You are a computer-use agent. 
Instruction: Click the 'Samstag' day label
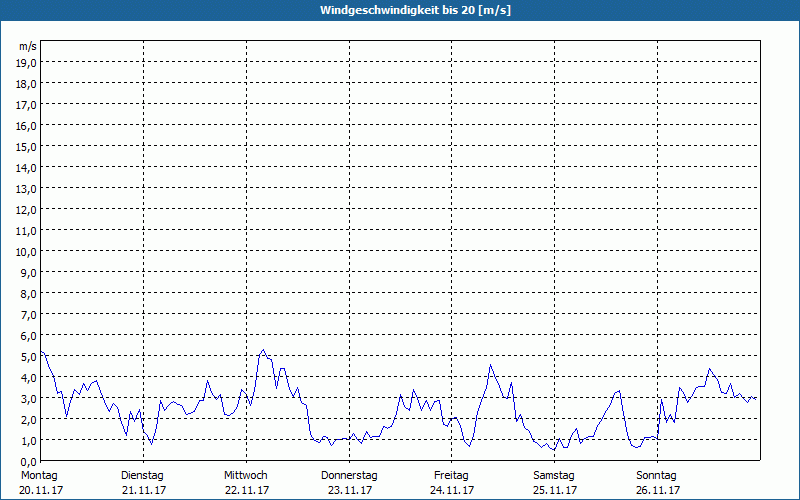(554, 476)
